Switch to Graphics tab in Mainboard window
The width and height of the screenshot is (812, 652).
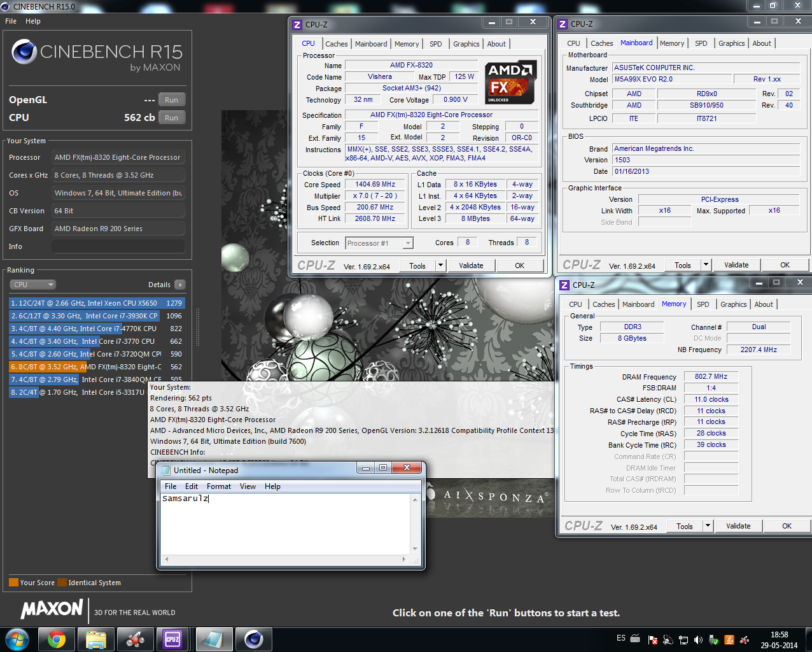(731, 43)
